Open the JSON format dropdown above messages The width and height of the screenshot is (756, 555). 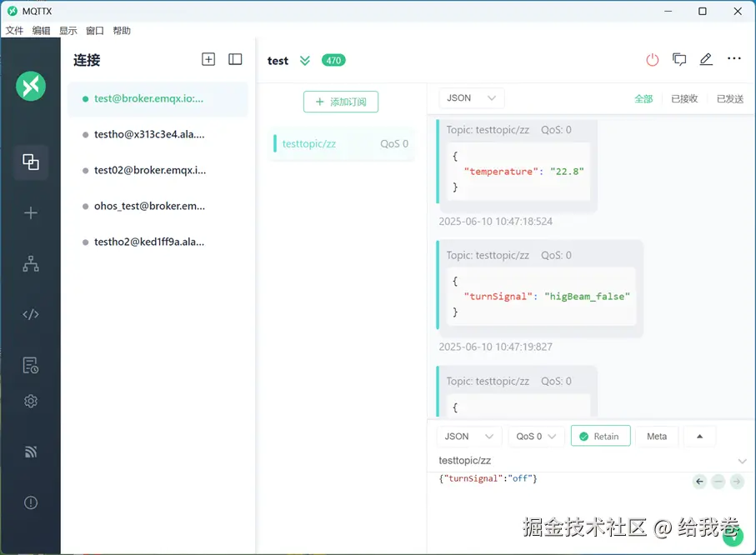[471, 97]
